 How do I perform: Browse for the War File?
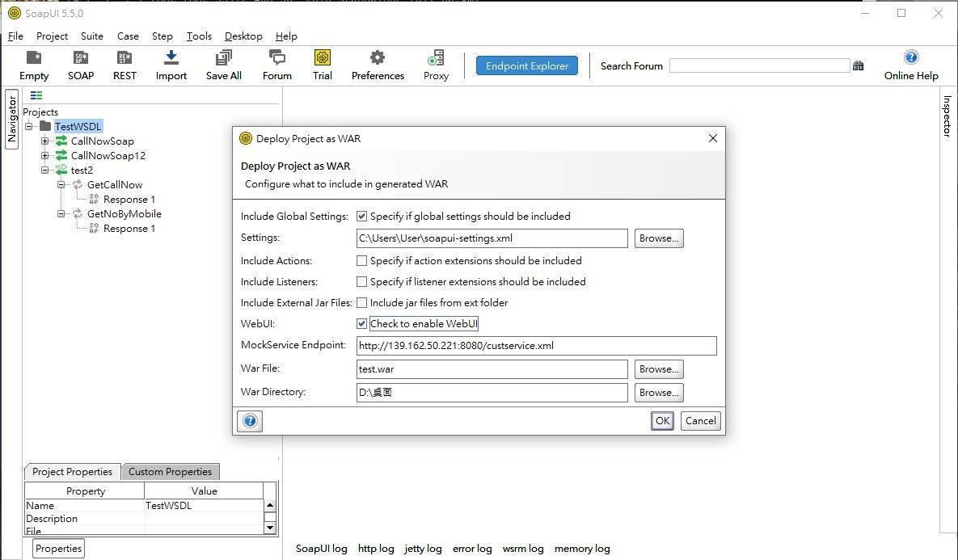click(x=659, y=368)
